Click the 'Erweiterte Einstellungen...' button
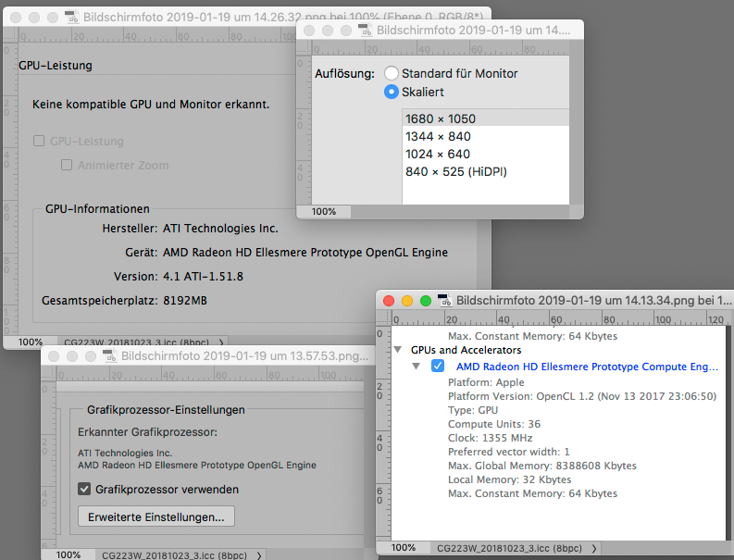 click(156, 516)
